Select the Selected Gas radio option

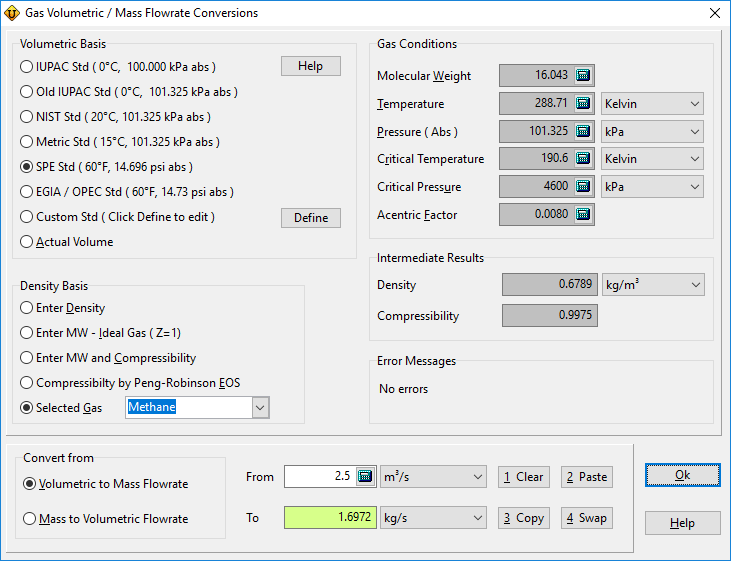tap(61, 408)
